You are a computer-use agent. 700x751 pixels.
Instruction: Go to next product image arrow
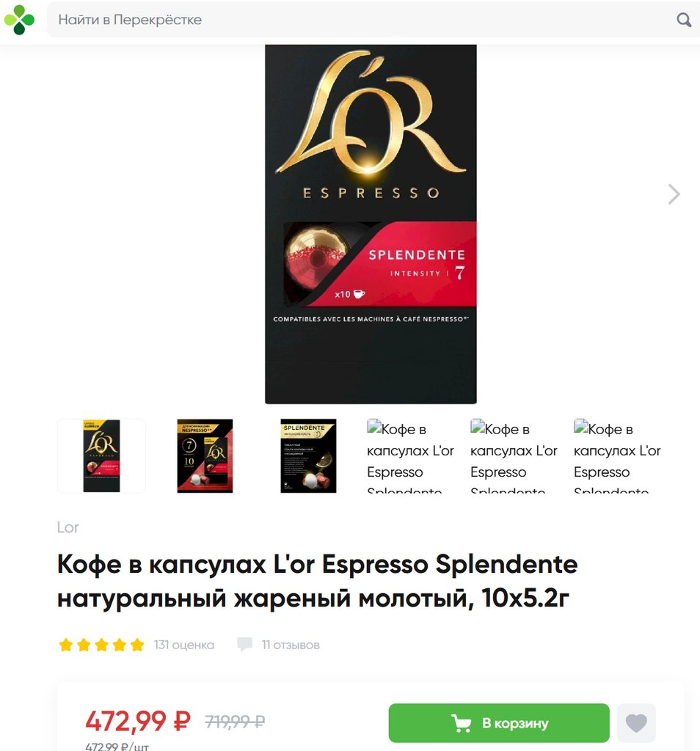674,194
